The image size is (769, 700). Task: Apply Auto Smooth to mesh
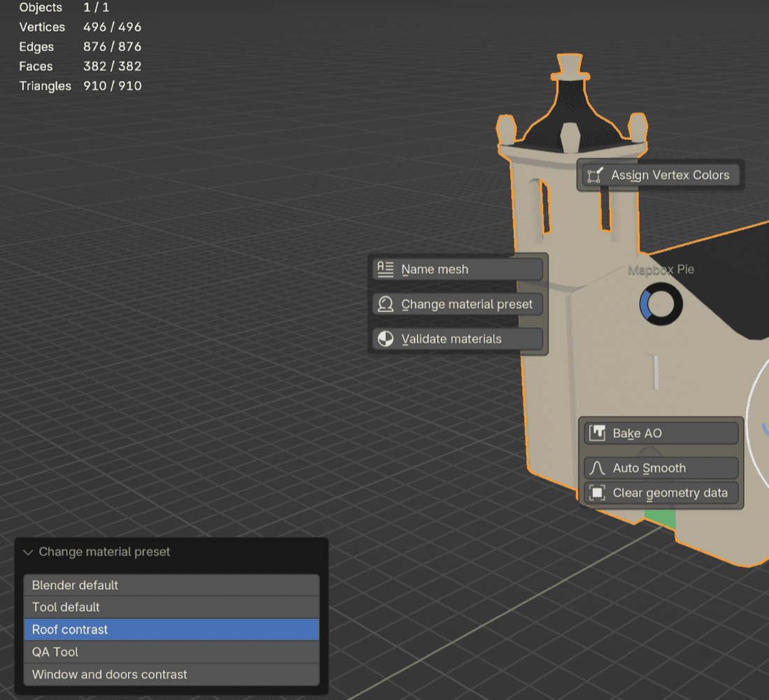click(x=661, y=468)
